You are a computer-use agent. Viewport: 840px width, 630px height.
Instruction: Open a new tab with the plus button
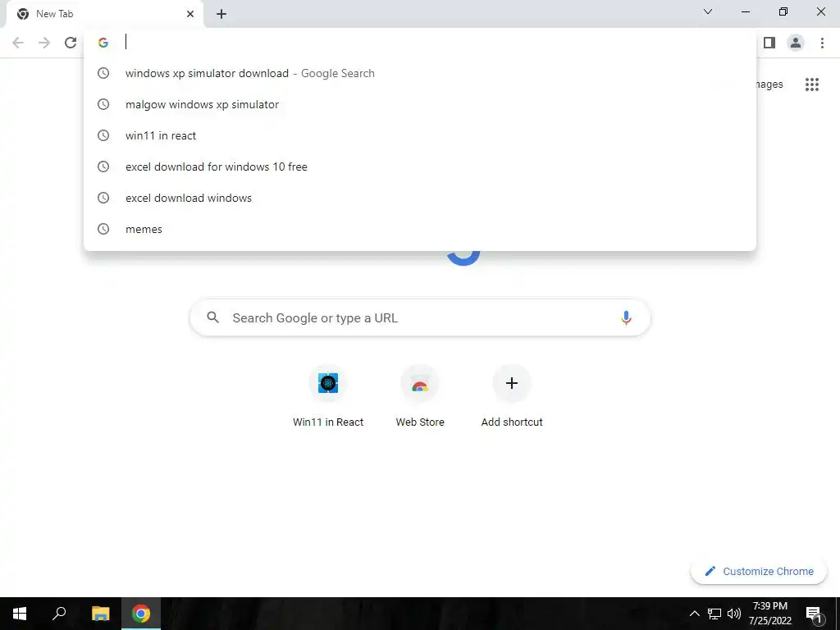(221, 14)
